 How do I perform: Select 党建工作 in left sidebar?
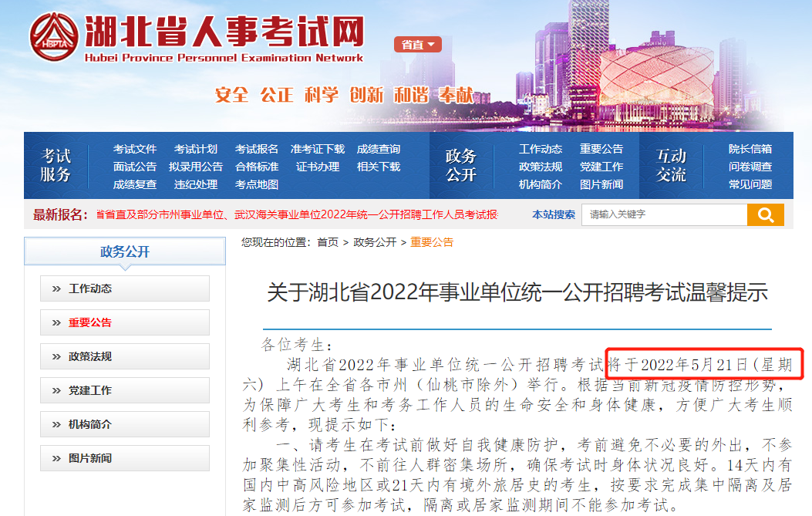tap(125, 390)
